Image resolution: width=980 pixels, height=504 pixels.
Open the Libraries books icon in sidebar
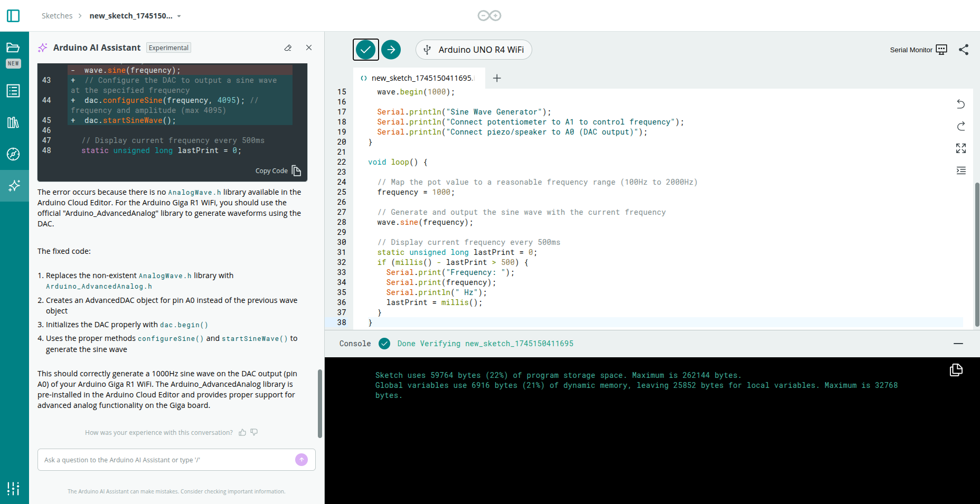(x=13, y=122)
